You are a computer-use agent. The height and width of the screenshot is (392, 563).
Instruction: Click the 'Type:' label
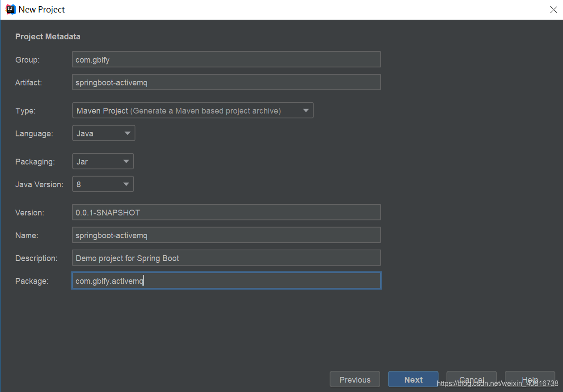(25, 111)
